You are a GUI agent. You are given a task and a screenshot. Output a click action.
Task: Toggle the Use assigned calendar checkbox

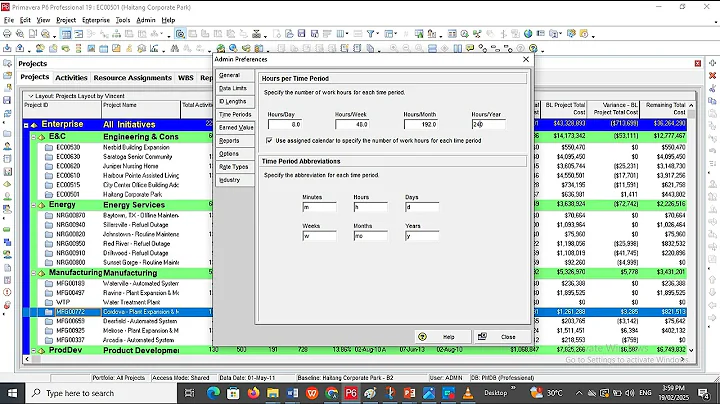click(269, 140)
